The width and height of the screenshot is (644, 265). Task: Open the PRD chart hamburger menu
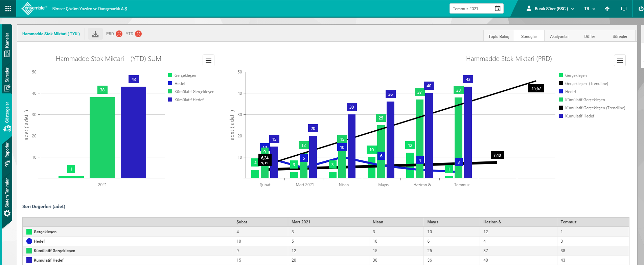point(620,61)
